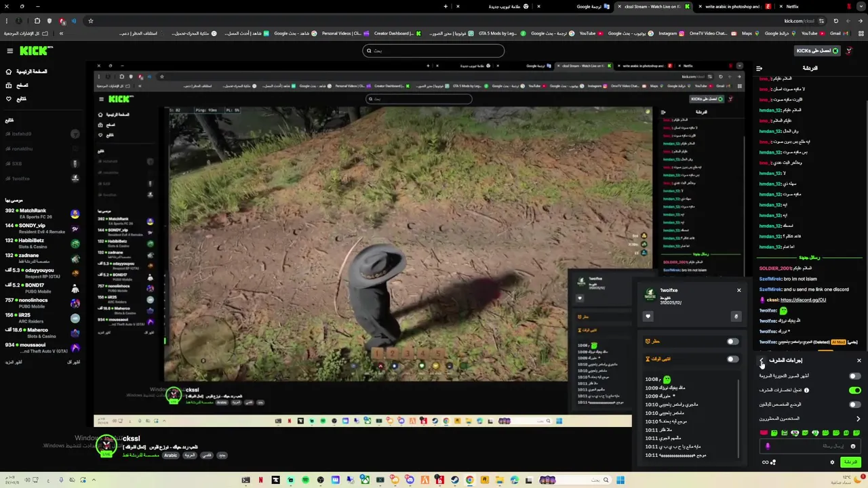Click ckssl streamer avatar below the video

pos(106,445)
